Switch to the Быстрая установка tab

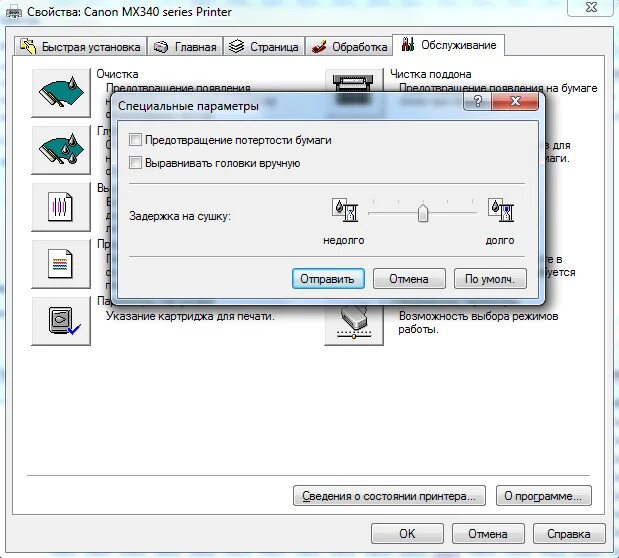81,47
